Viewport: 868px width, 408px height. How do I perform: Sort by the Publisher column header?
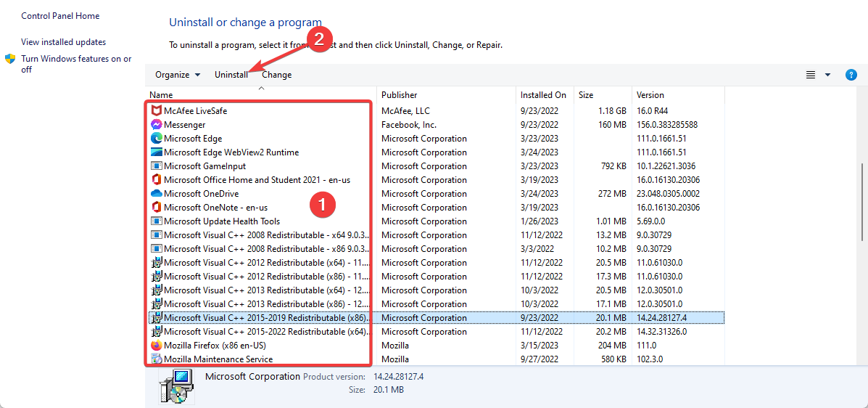click(446, 95)
